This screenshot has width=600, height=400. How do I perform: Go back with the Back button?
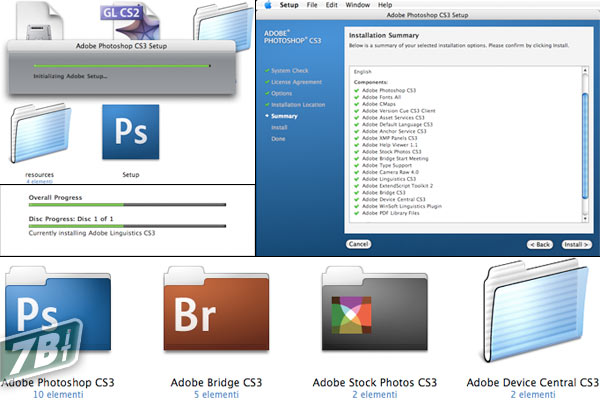point(540,244)
